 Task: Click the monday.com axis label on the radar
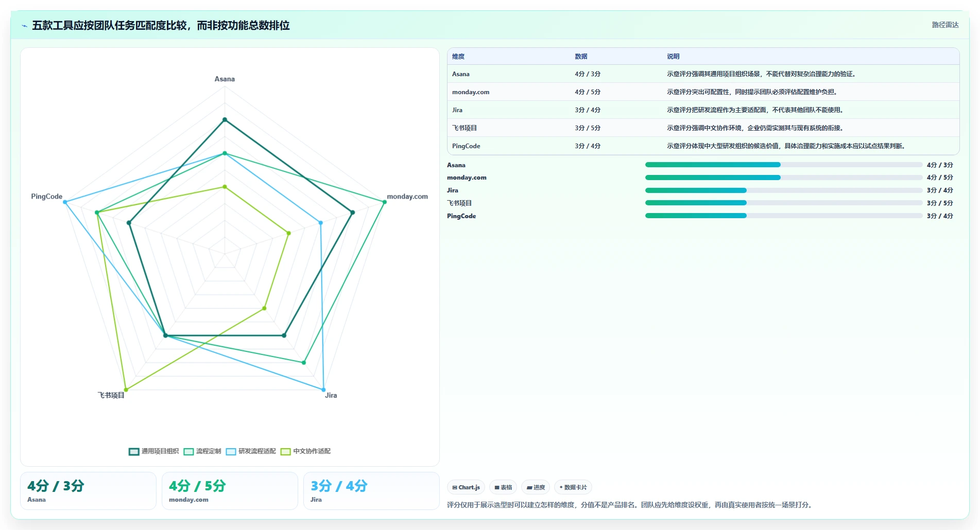pyautogui.click(x=407, y=197)
